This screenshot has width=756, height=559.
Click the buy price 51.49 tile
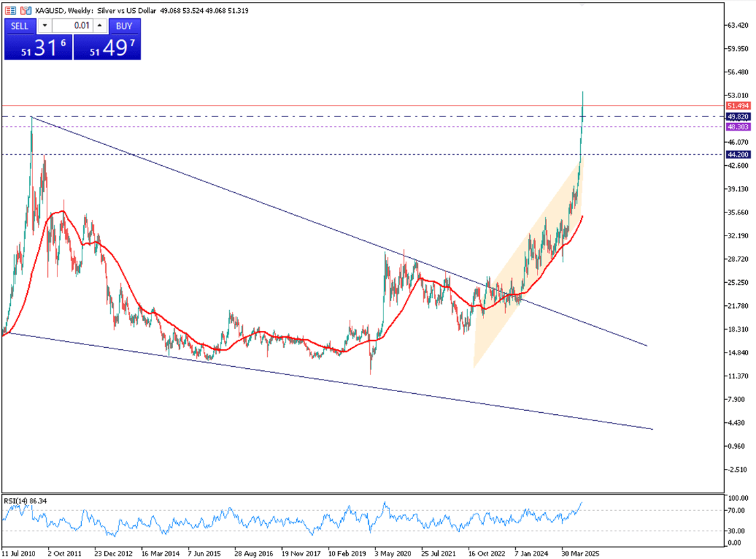tap(107, 48)
